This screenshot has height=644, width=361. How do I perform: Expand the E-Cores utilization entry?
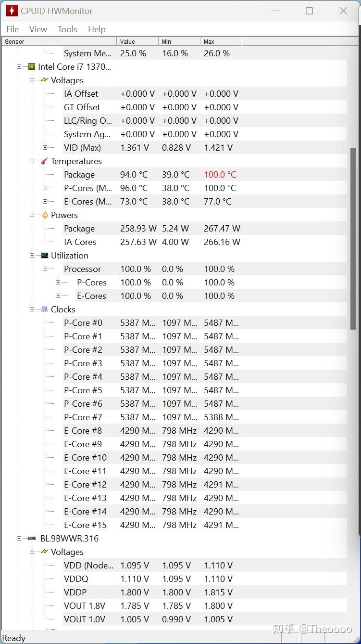[x=58, y=296]
